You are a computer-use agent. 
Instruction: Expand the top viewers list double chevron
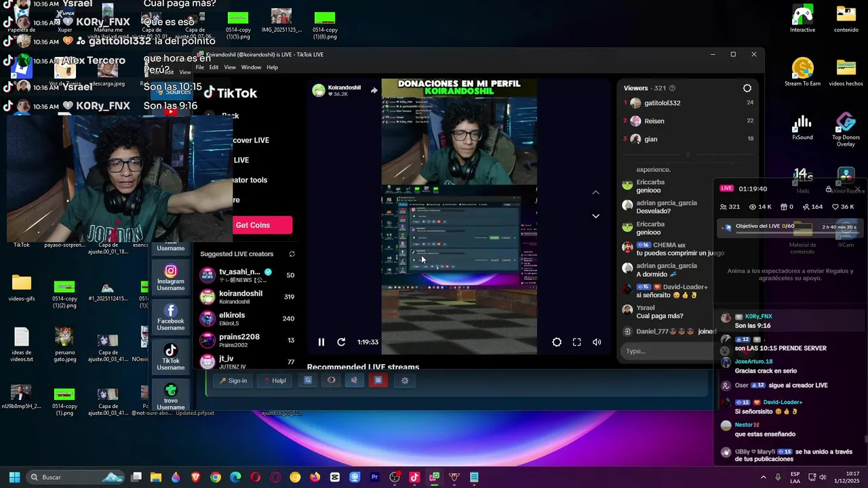688,155
